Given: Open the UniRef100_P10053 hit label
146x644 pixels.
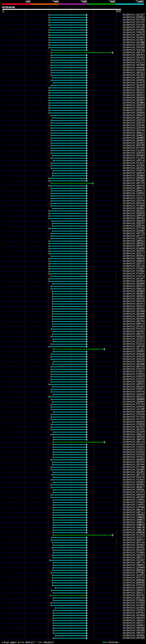Looking at the screenshot, I should tap(133, 535).
